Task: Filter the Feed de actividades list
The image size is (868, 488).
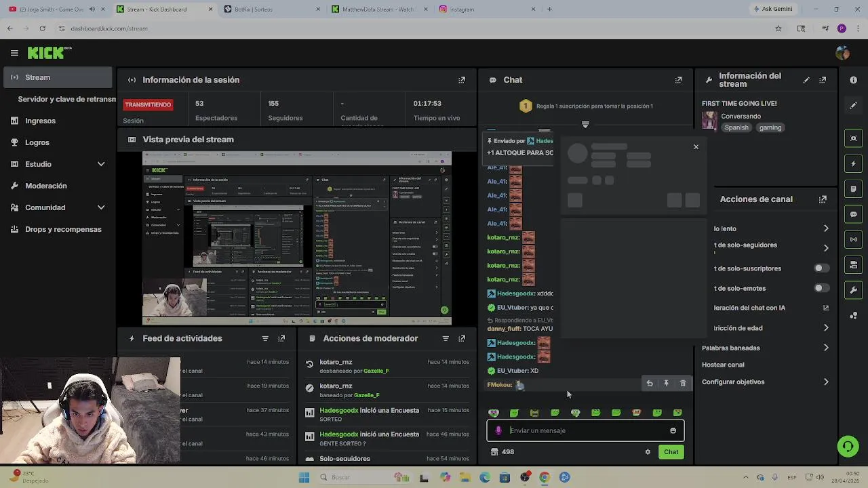Action: (265, 338)
